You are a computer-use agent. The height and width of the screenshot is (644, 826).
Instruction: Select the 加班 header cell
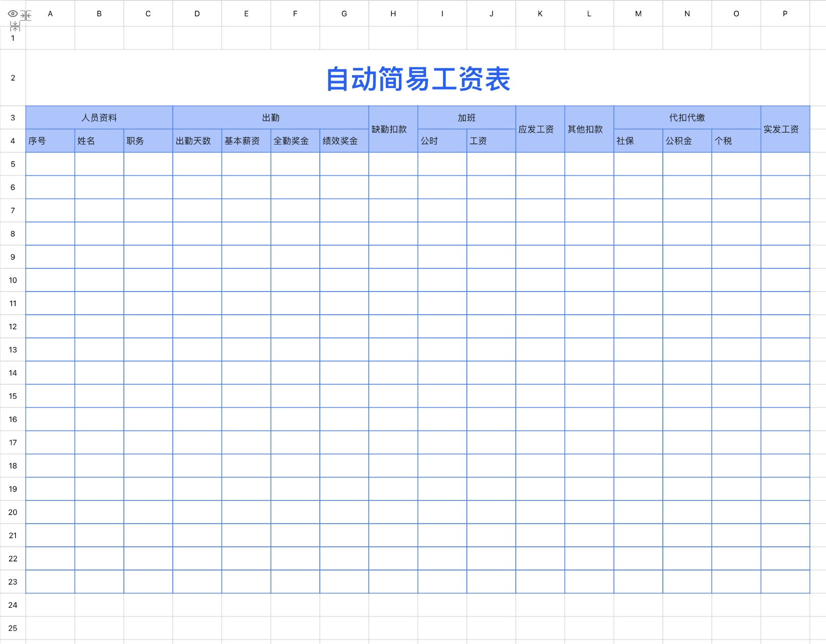[467, 117]
